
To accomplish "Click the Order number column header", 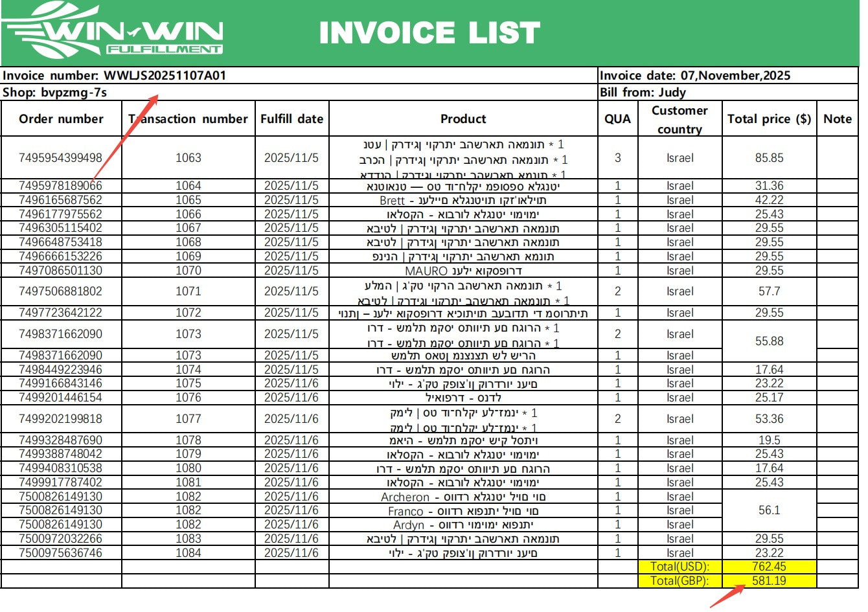I will (x=61, y=119).
